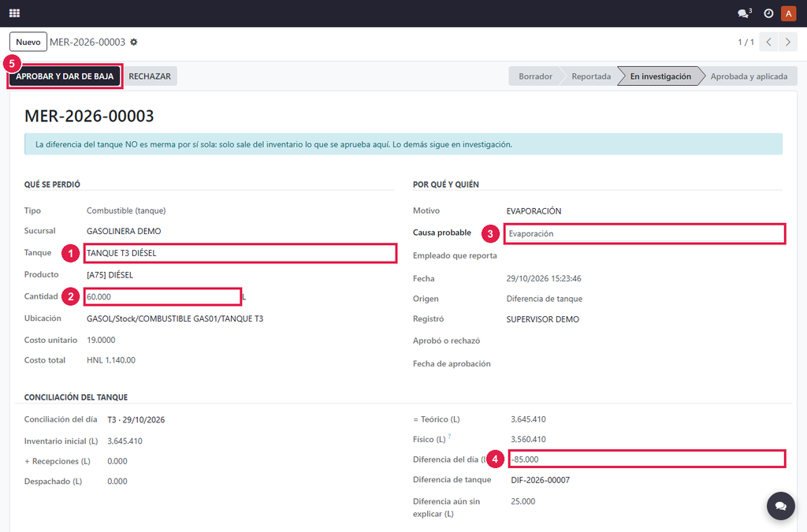Viewport: 807px width, 532px height.
Task: Click the Costo total HNL 1,140.00 value
Action: (110, 360)
